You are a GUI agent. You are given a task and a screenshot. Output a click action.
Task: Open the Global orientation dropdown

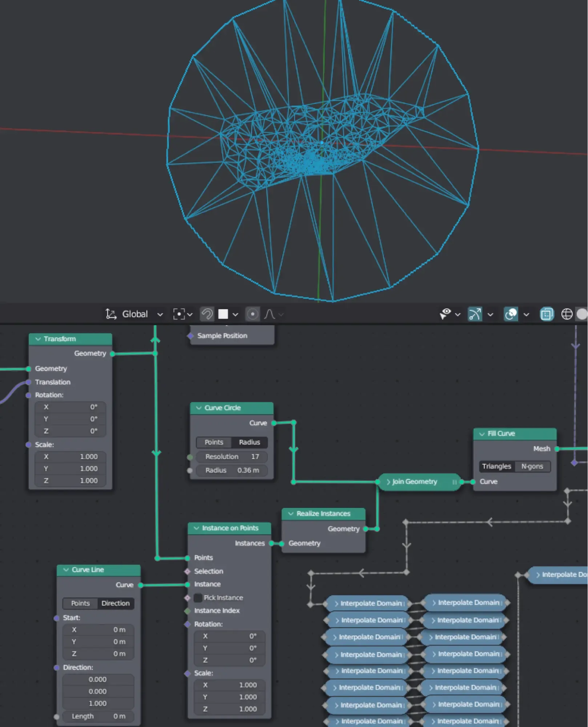point(142,314)
